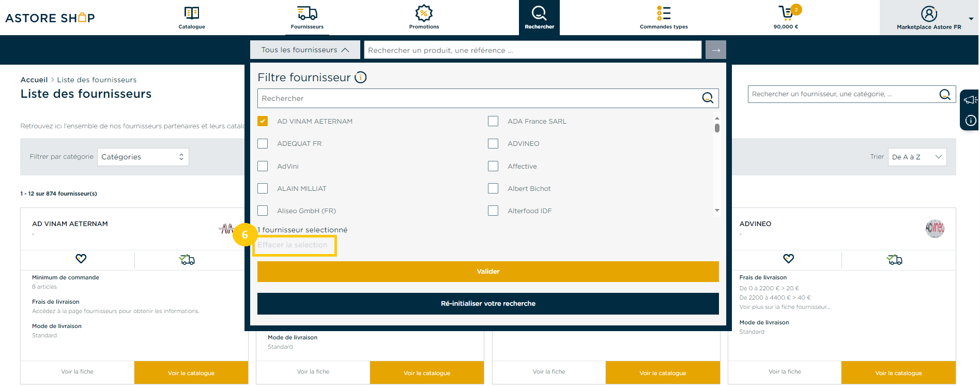Check the Aliseo GmbH (FR) checkbox
The height and width of the screenshot is (387, 980).
[263, 211]
